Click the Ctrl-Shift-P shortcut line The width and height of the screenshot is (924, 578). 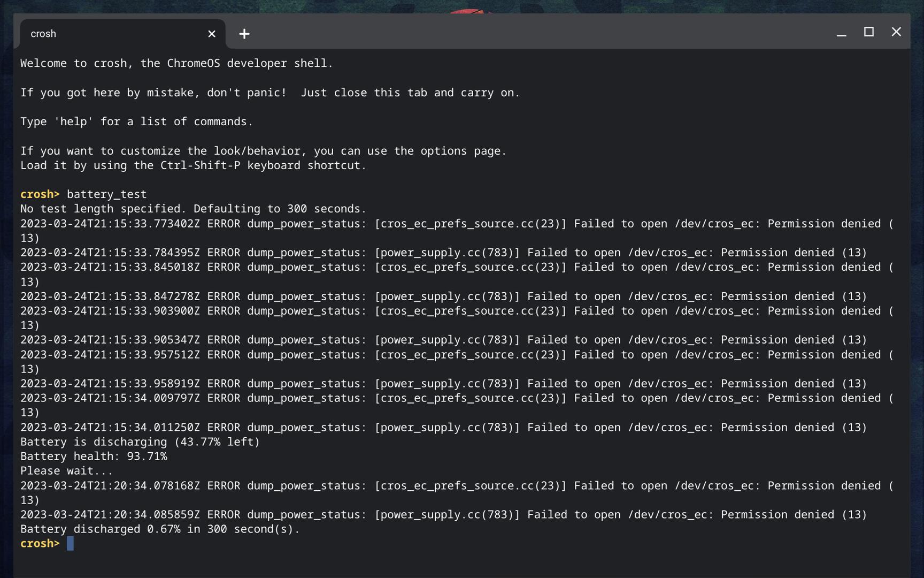click(193, 165)
